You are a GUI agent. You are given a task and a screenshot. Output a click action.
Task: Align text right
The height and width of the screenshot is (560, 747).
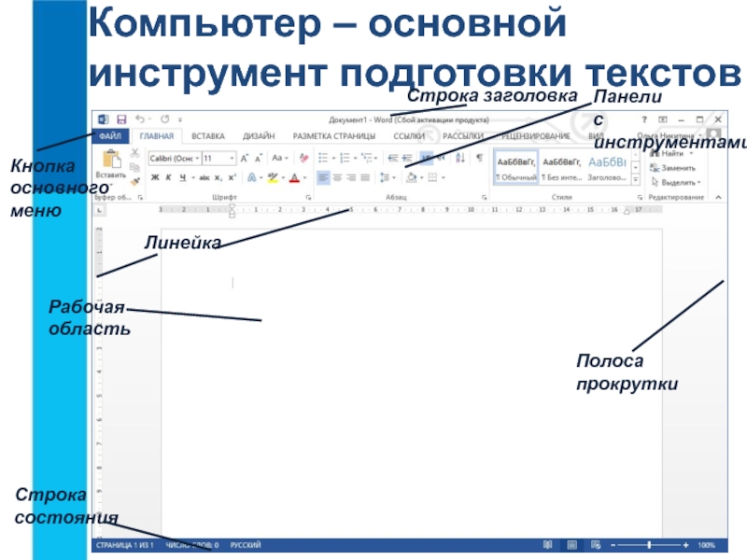pos(351,177)
